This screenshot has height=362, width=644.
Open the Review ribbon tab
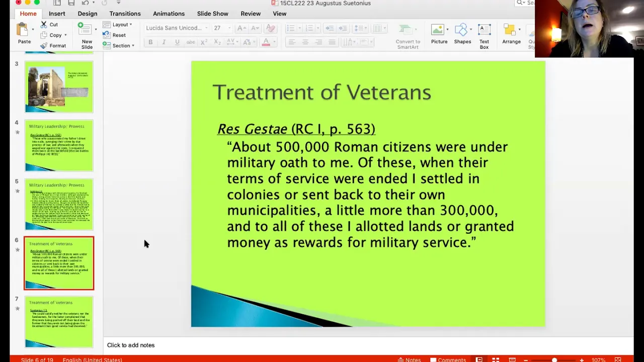coord(251,14)
